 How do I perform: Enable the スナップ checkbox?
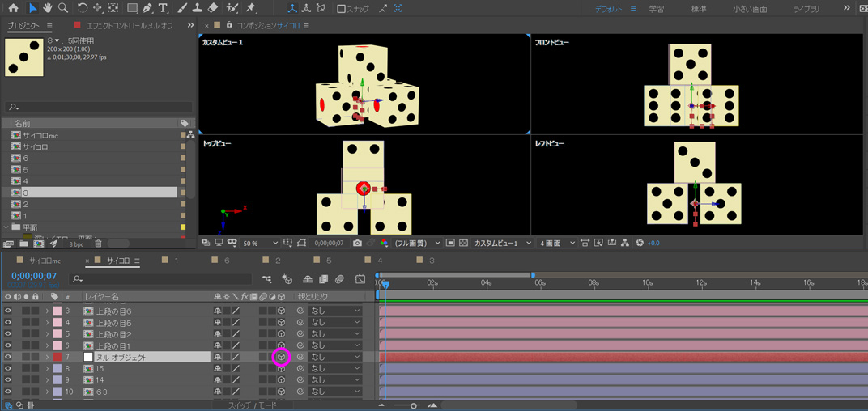(342, 9)
